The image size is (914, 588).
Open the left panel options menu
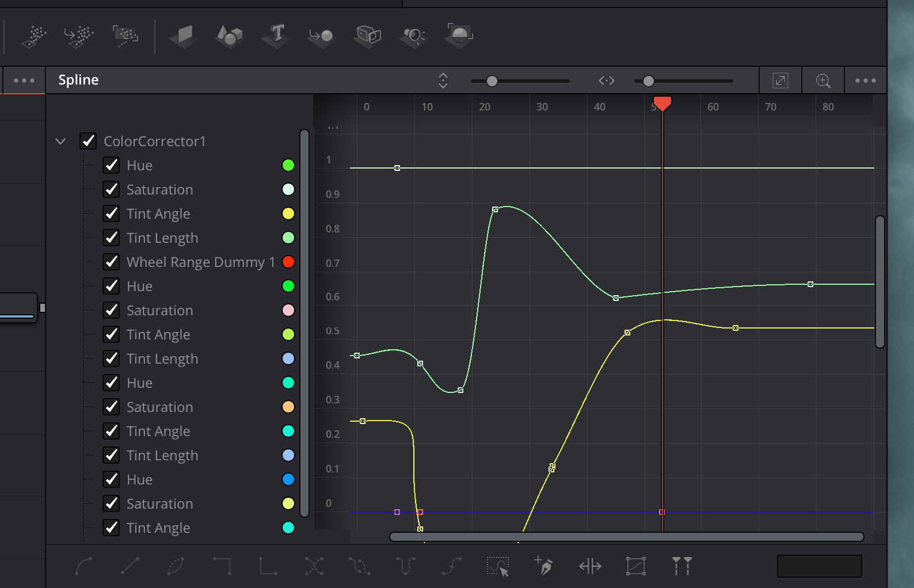pyautogui.click(x=24, y=81)
